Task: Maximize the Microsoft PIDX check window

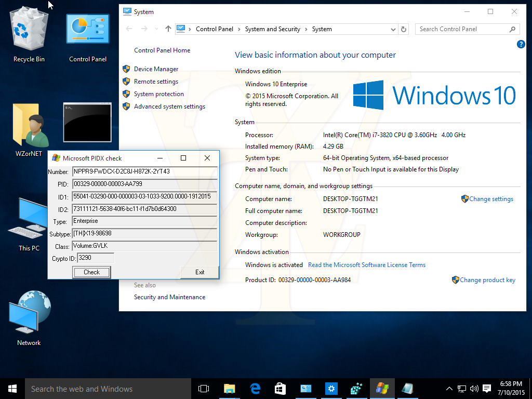Action: tap(183, 158)
